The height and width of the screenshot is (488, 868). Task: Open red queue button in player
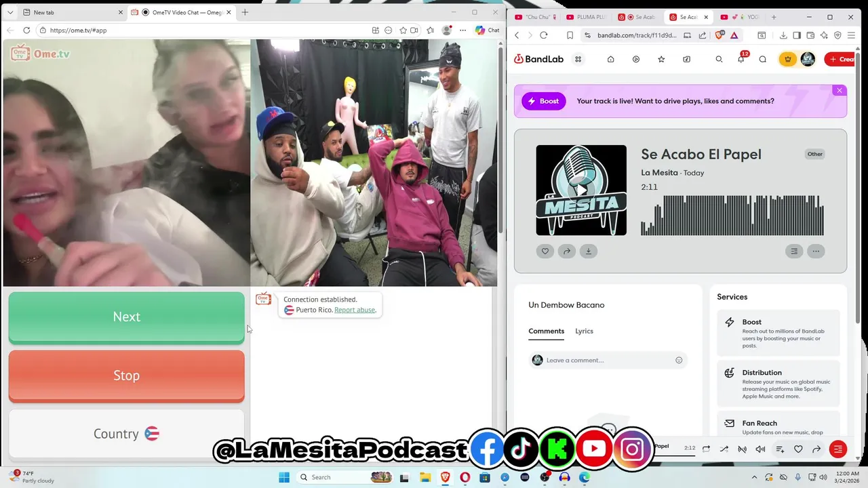point(838,449)
